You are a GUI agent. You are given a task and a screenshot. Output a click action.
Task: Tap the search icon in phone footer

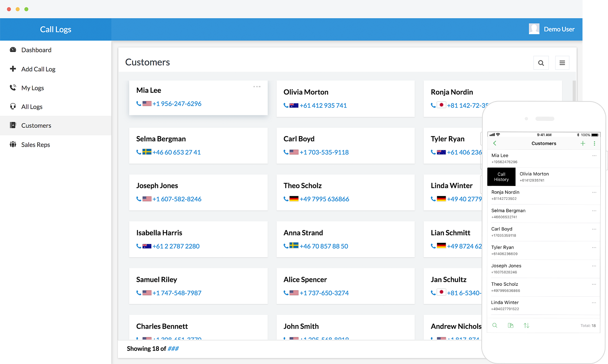495,325
